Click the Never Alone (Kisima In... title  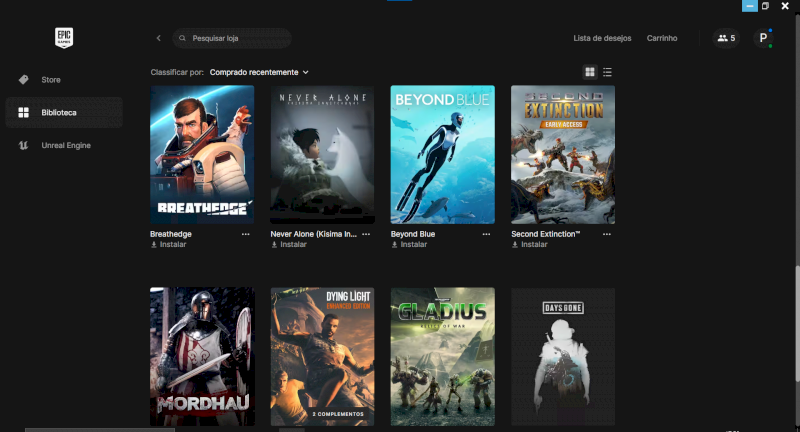tap(313, 234)
